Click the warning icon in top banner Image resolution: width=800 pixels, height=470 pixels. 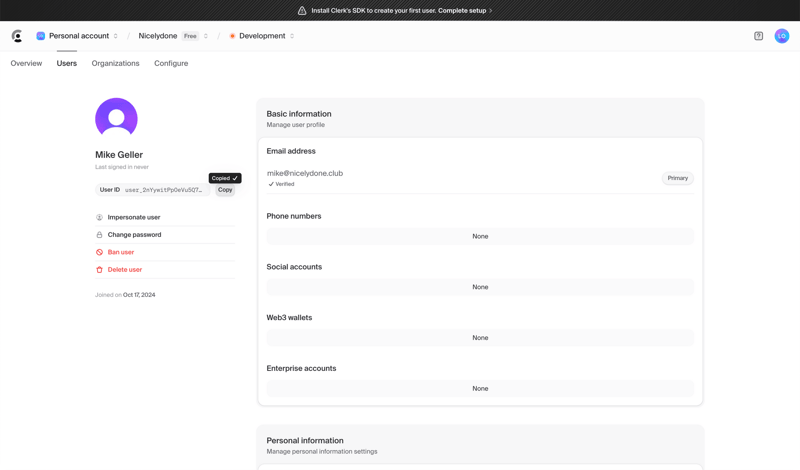302,10
